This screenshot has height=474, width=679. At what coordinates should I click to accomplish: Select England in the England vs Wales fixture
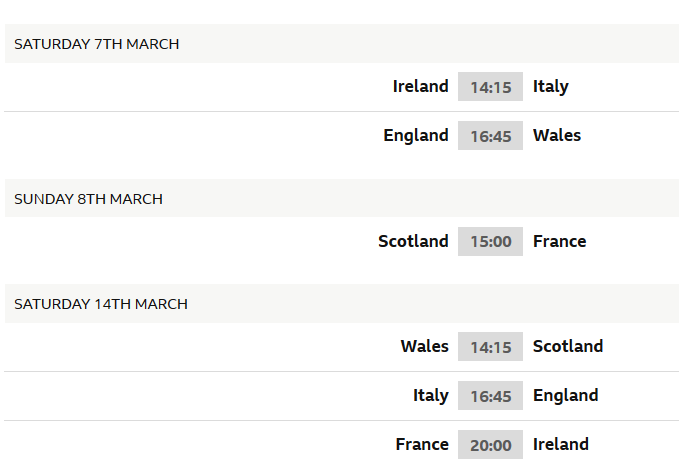416,136
